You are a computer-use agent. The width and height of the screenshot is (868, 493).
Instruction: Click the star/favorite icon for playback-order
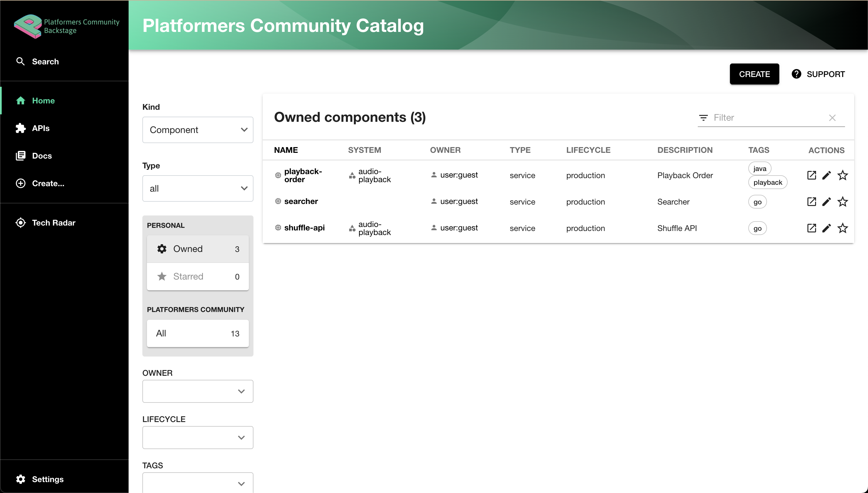pos(843,175)
